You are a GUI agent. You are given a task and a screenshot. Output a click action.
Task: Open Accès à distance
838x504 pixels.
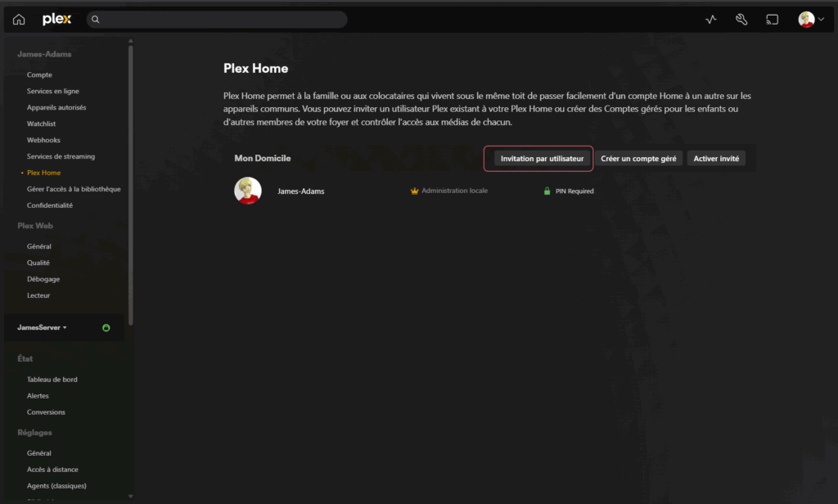pos(52,470)
